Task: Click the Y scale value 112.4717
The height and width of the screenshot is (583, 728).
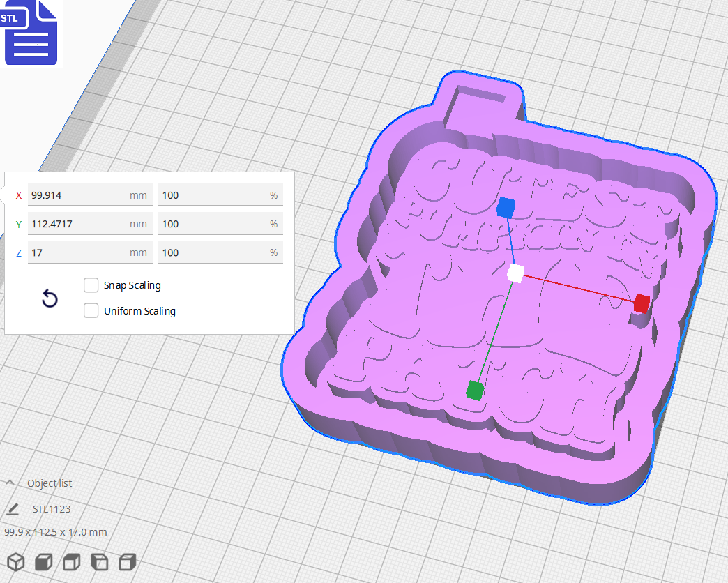Action: pos(90,224)
